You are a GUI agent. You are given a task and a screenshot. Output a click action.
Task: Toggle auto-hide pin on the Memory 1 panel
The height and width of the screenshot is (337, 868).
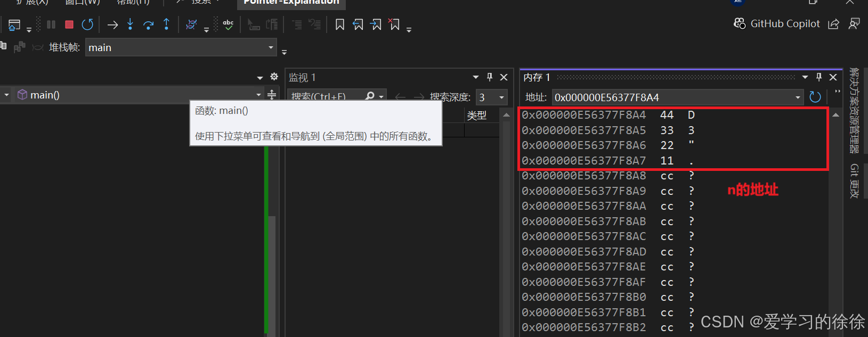click(x=819, y=77)
